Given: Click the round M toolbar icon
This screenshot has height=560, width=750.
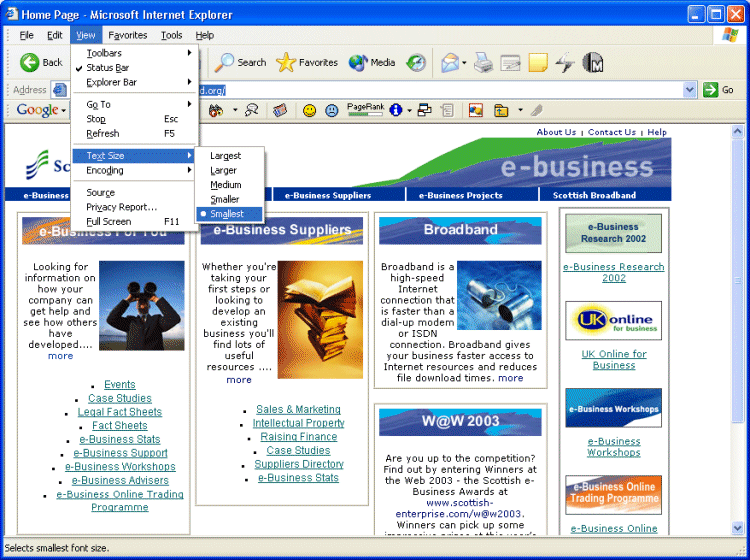Looking at the screenshot, I should tap(592, 63).
